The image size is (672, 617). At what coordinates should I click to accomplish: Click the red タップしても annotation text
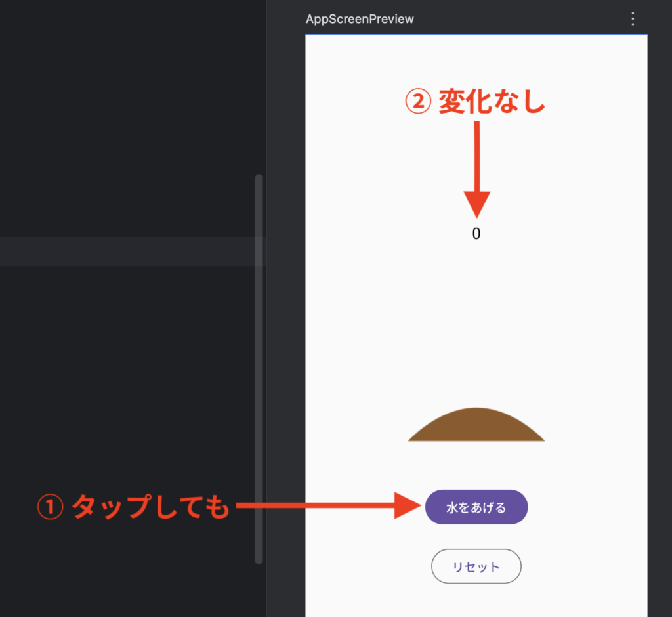click(x=150, y=507)
